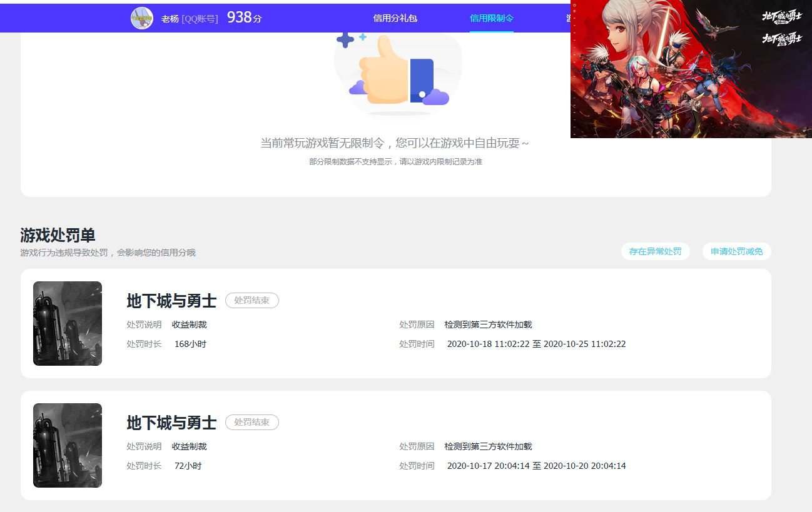The width and height of the screenshot is (812, 512).
Task: Click the thumbs-up illustration
Action: [398, 74]
